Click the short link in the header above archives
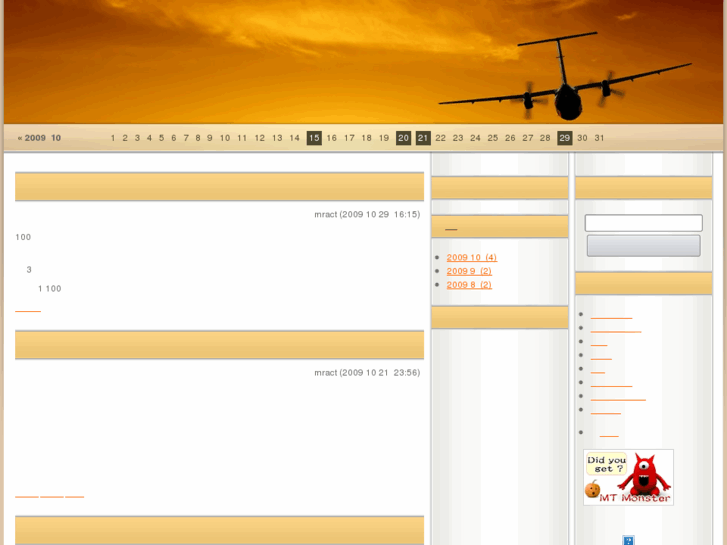 pyautogui.click(x=451, y=228)
